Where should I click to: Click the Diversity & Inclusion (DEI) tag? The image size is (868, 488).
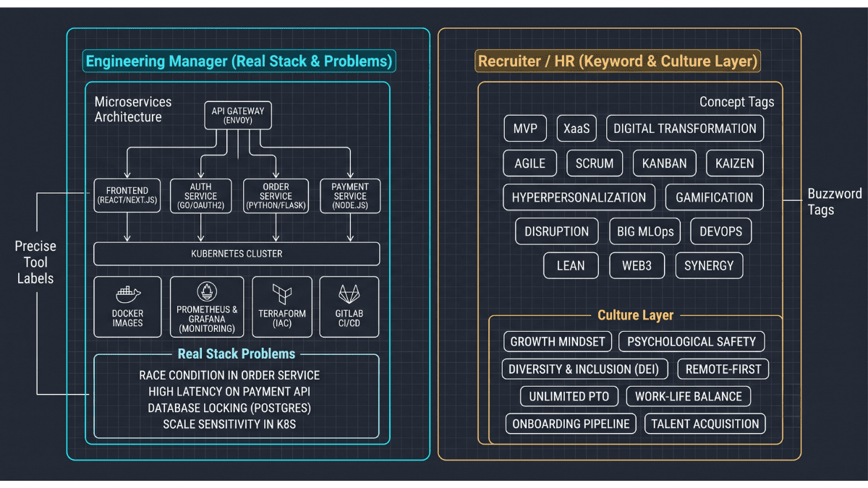point(584,369)
